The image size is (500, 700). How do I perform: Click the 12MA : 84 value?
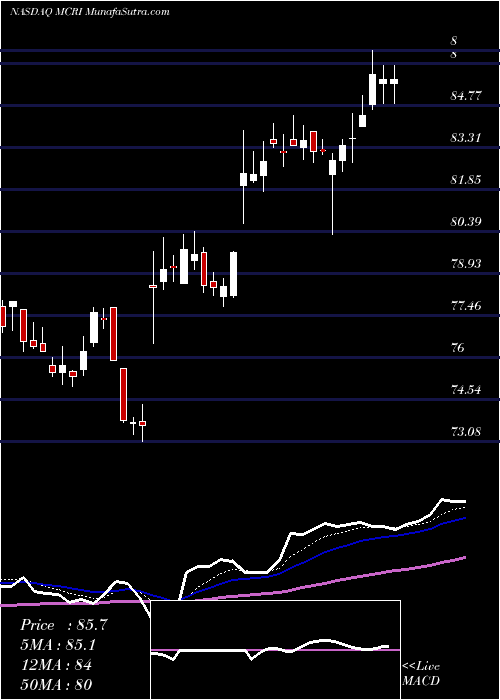point(56,665)
